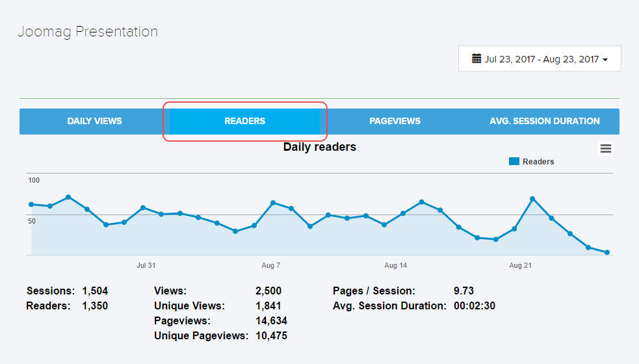Switch to the Daily Views tab
639x364 pixels.
(x=94, y=122)
